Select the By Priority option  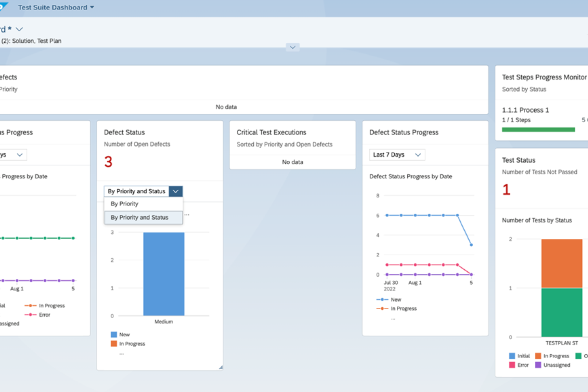pyautogui.click(x=125, y=204)
